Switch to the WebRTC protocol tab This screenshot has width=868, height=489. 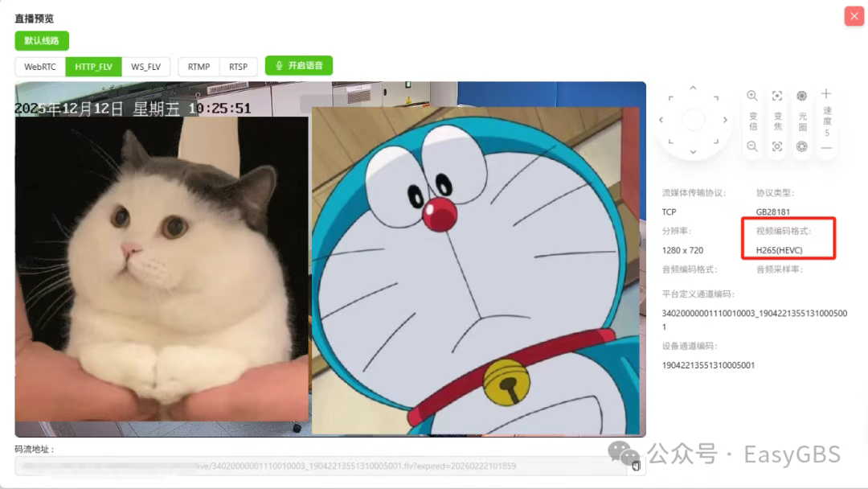tap(40, 67)
